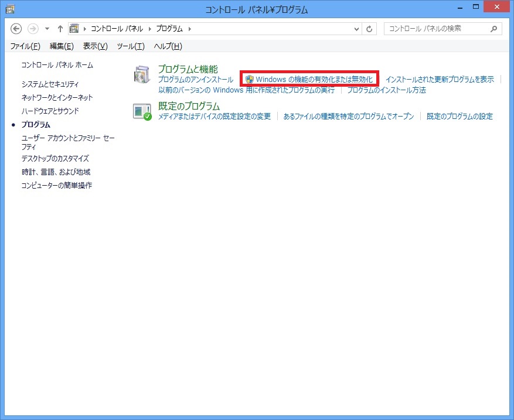Screen dimensions: 514x420
Task: Click the プログラムと機能 icon
Action: [142, 74]
